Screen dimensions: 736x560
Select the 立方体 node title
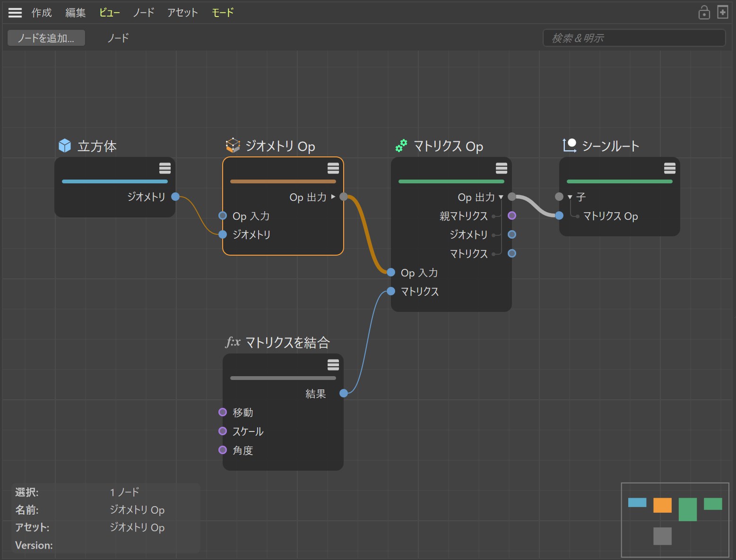(x=97, y=146)
